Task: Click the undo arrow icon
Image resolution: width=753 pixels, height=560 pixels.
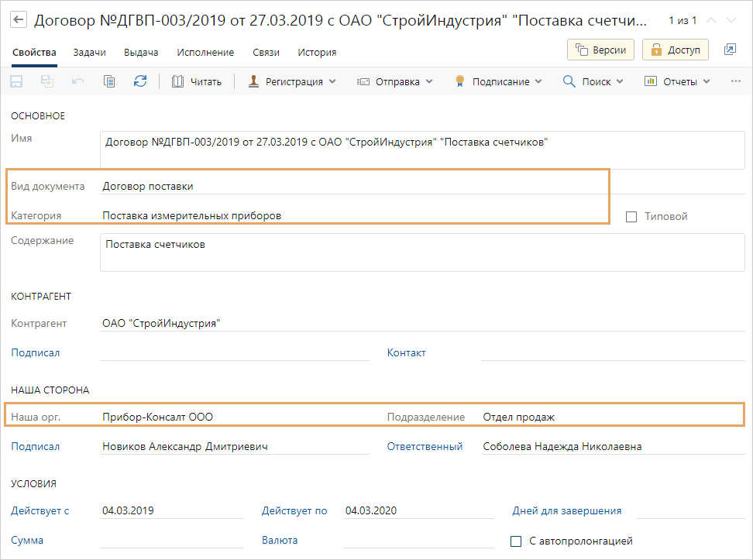Action: pos(78,81)
